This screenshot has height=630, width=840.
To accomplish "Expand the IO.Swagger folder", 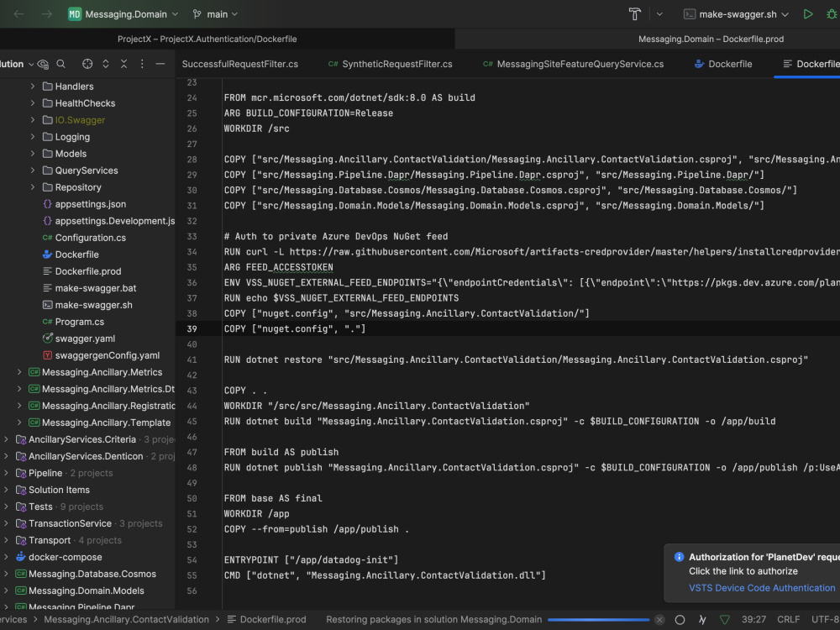I will [x=33, y=120].
